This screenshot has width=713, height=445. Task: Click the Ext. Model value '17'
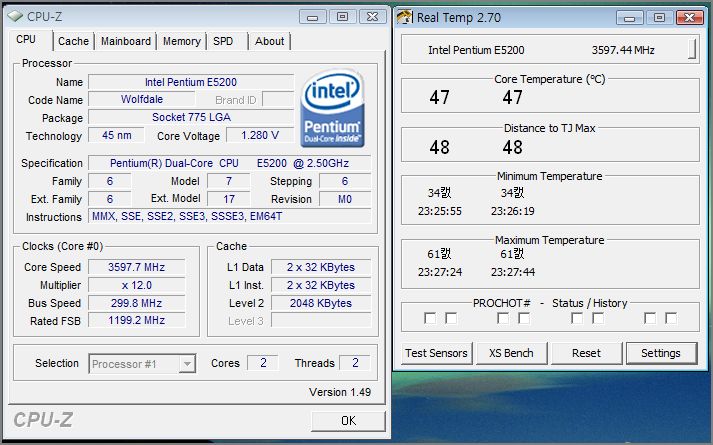coord(228,199)
